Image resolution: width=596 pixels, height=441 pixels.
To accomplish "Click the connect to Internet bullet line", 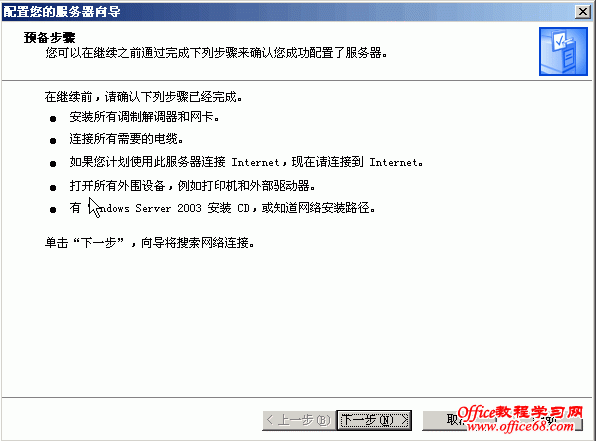I will pyautogui.click(x=246, y=162).
